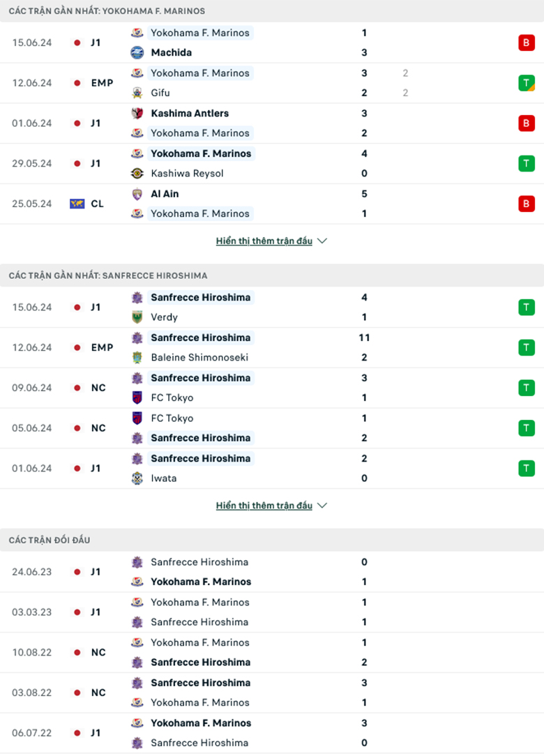The image size is (544, 756).
Task: Open the Gifu club badge
Action: coord(137,93)
